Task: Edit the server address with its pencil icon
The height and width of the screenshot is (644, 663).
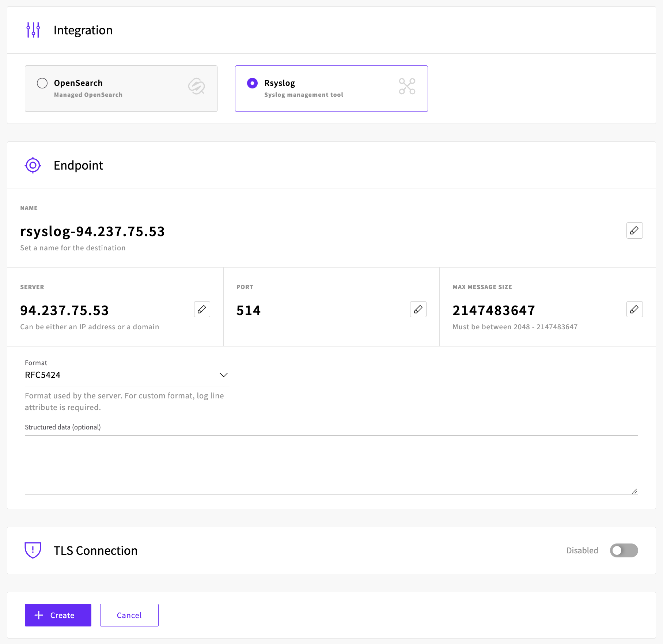Action: click(202, 309)
